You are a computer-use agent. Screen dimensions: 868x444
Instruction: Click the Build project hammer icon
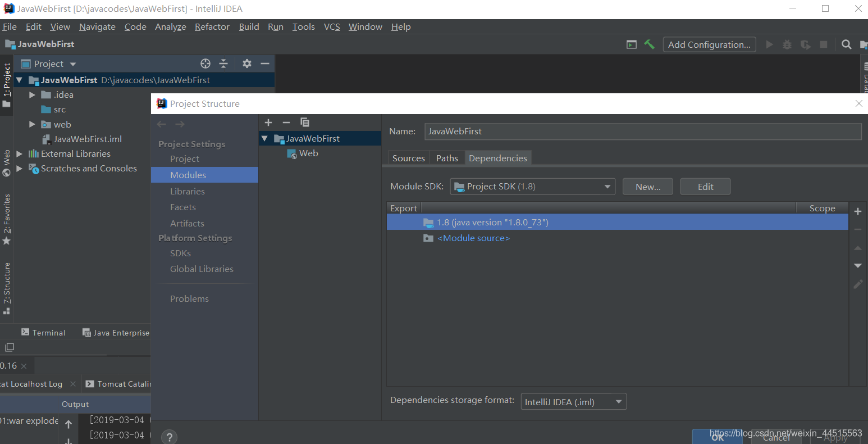[650, 44]
